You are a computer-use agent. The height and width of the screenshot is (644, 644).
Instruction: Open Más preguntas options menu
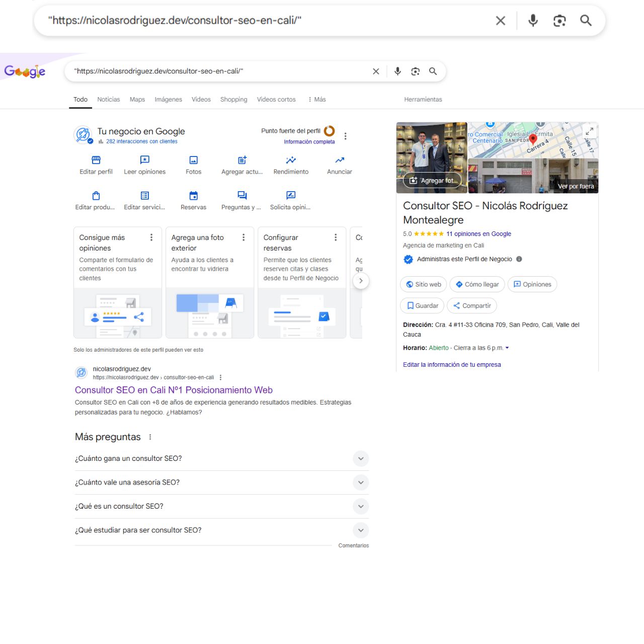(150, 437)
